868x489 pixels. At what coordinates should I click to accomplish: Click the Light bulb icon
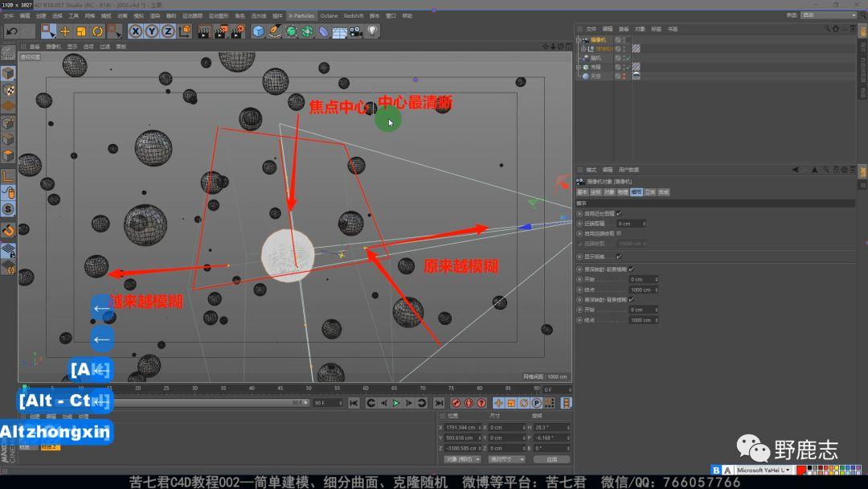tap(372, 31)
